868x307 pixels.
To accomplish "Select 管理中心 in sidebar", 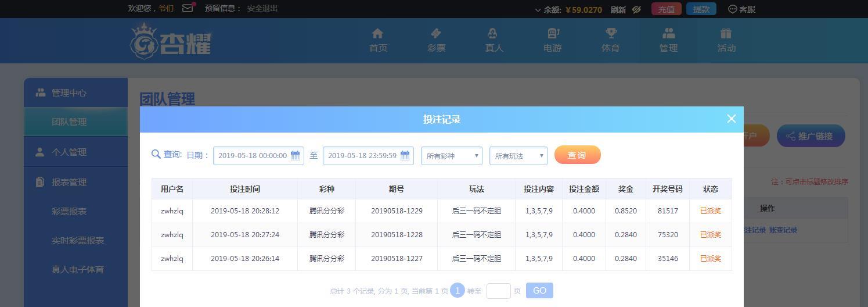I will [x=75, y=92].
